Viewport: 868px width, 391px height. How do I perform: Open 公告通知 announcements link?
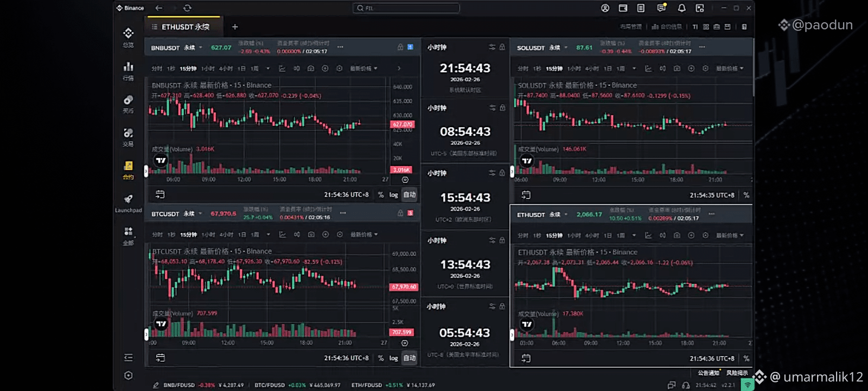(709, 373)
